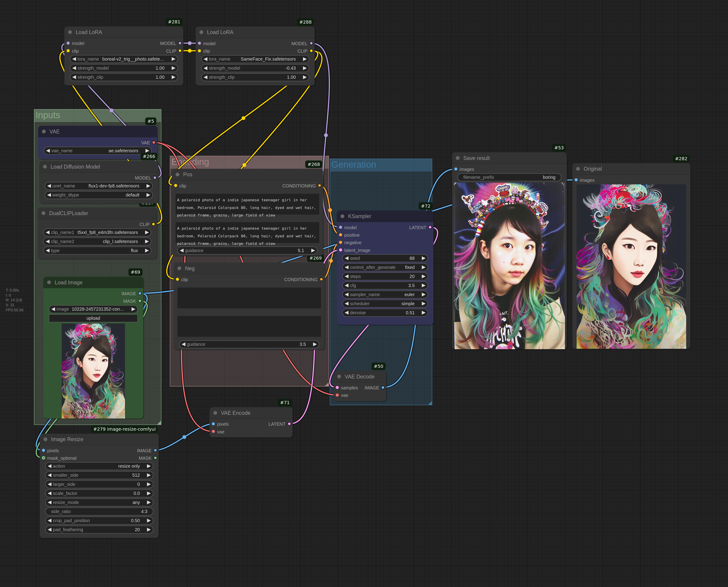Collapse the Save result node dot
This screenshot has width=728, height=587.
457,158
